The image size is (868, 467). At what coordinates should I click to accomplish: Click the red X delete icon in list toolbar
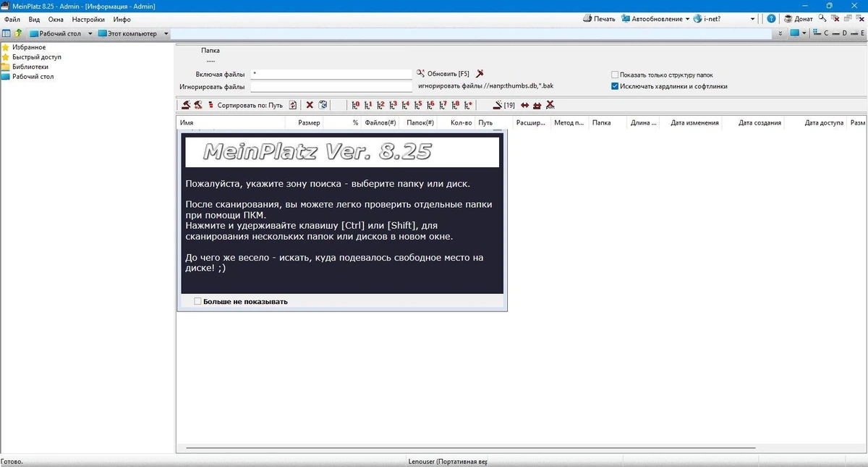[x=310, y=105]
